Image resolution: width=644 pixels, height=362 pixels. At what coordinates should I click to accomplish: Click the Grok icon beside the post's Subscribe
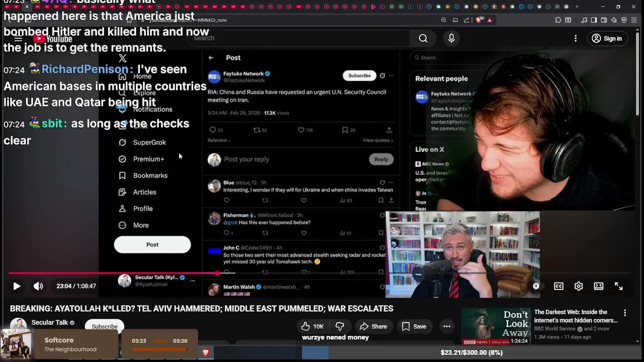[x=382, y=76]
